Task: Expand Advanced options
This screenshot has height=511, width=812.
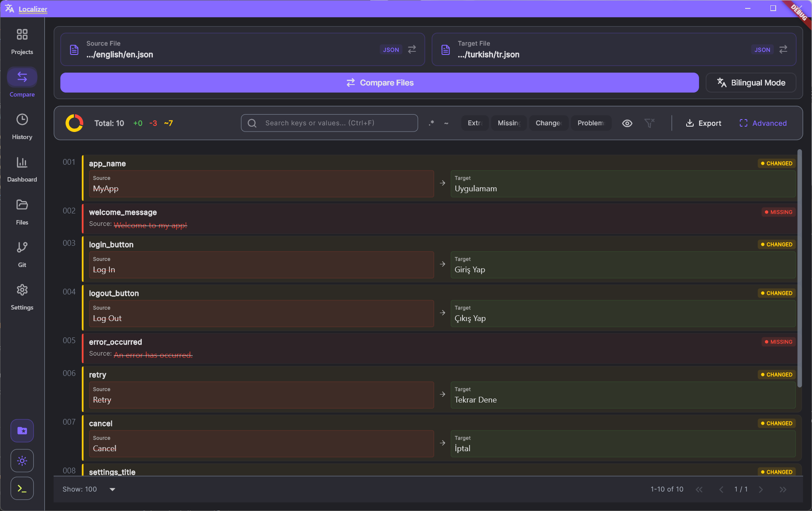Action: pos(763,123)
